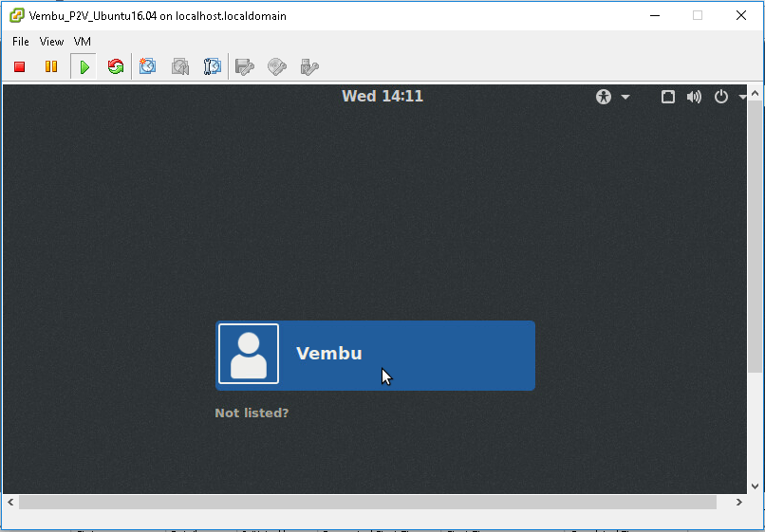This screenshot has height=532, width=765.
Task: Click the horizontal scrollbar right arrow
Action: [x=738, y=502]
